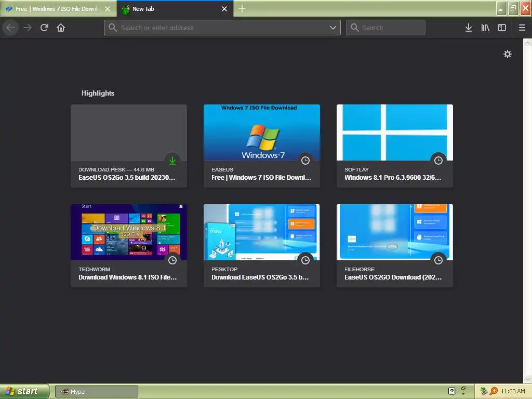Click history clock icon on PESKTOP card

(x=305, y=260)
